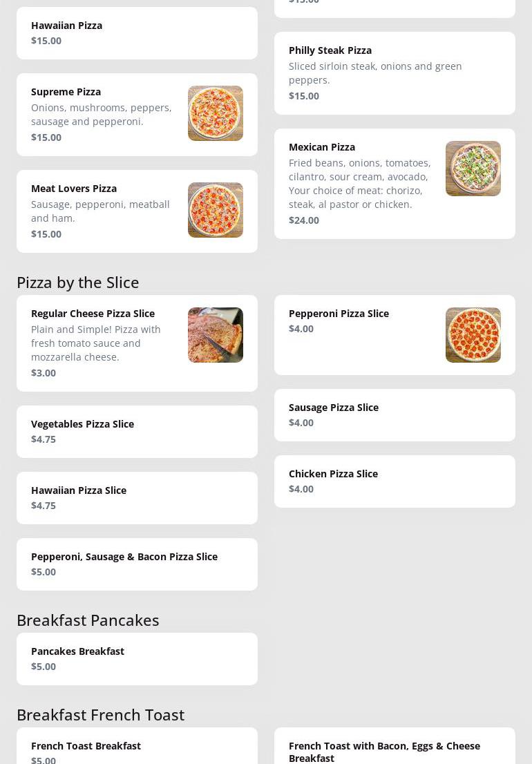
Task: Add the Chicken Pizza Slice item
Action: pyautogui.click(x=395, y=481)
